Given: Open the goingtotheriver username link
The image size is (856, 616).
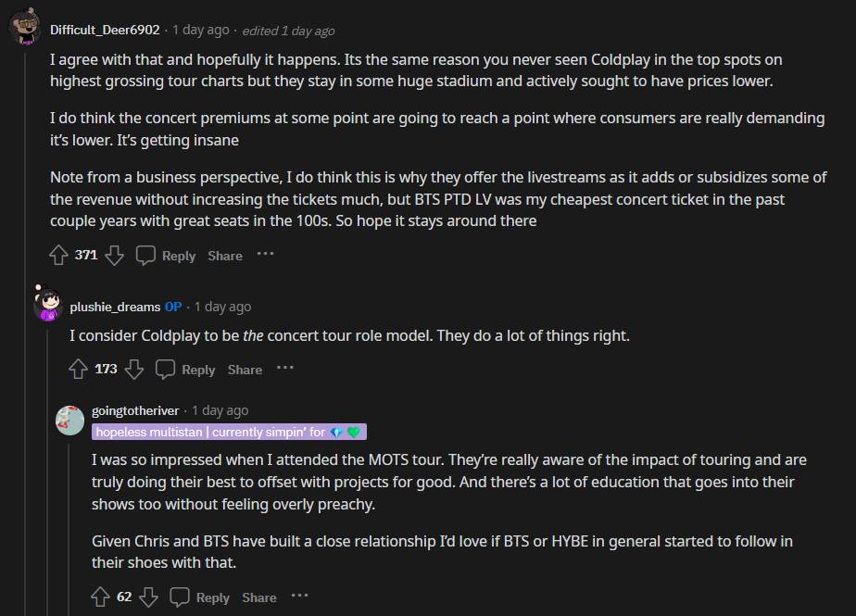Looking at the screenshot, I should tap(137, 410).
